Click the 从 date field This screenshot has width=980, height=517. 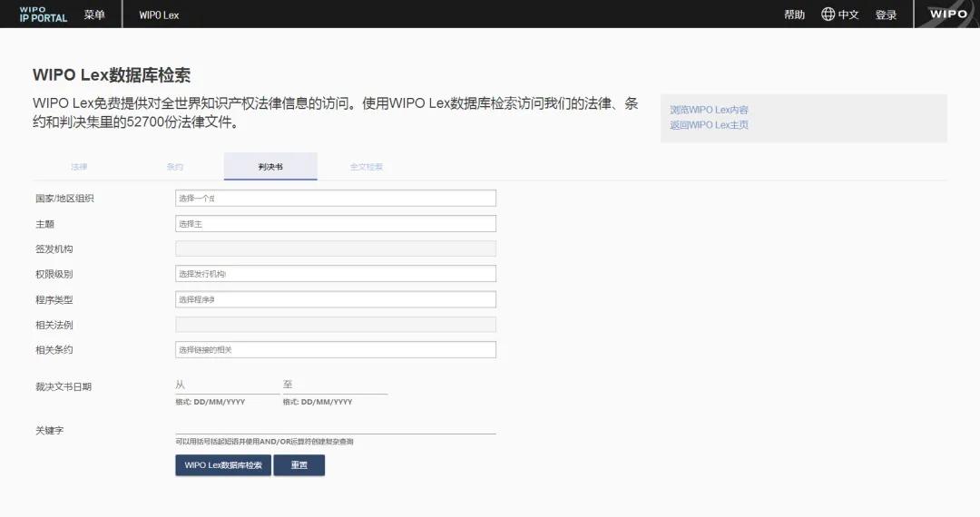228,385
